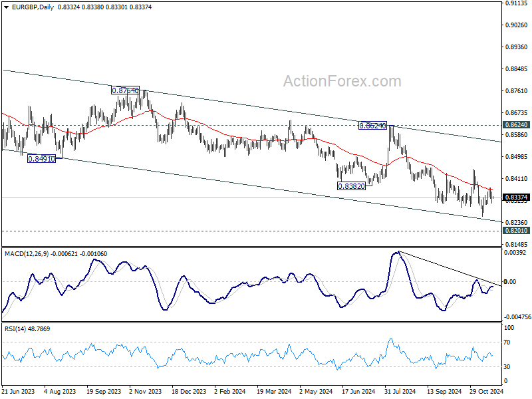Click the 0.91135 price axis value
This screenshot has height=399, width=532.
point(517,3)
